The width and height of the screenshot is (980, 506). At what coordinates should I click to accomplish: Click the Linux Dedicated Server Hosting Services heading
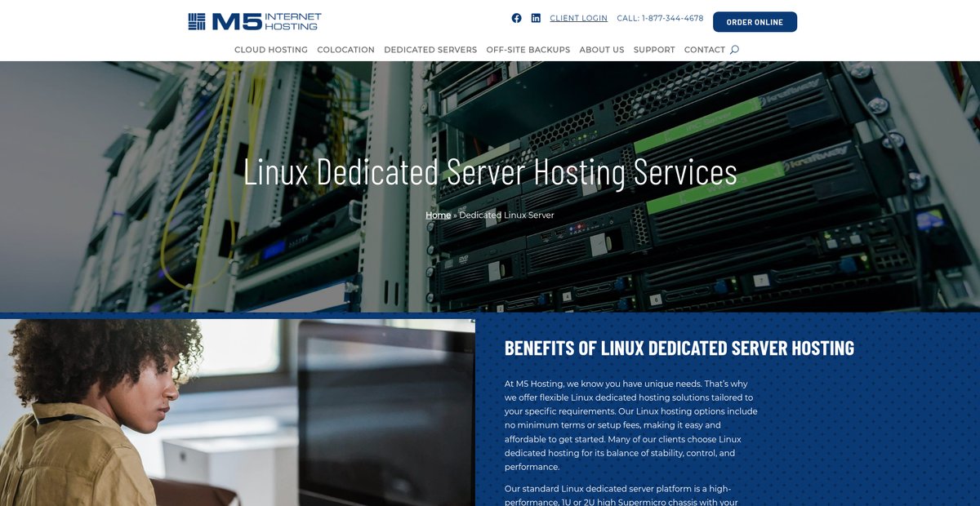(x=490, y=172)
